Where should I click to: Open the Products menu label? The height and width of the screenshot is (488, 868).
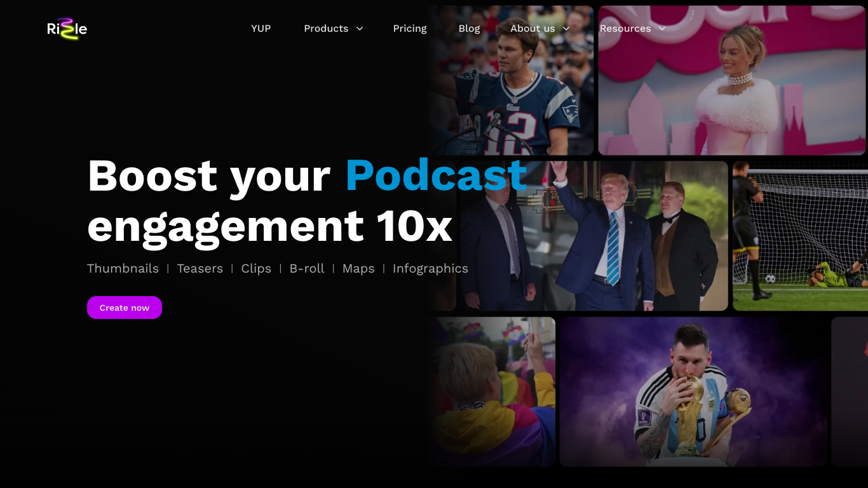coord(326,29)
